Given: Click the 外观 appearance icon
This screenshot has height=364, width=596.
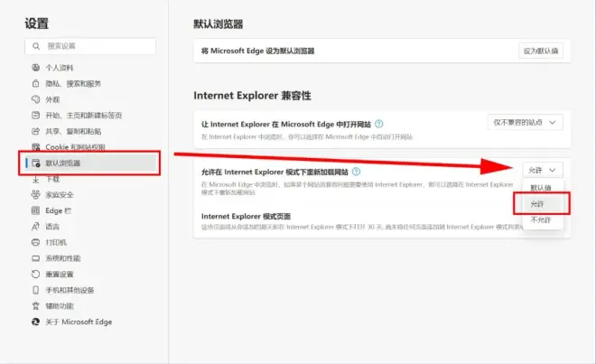Looking at the screenshot, I should 36,99.
